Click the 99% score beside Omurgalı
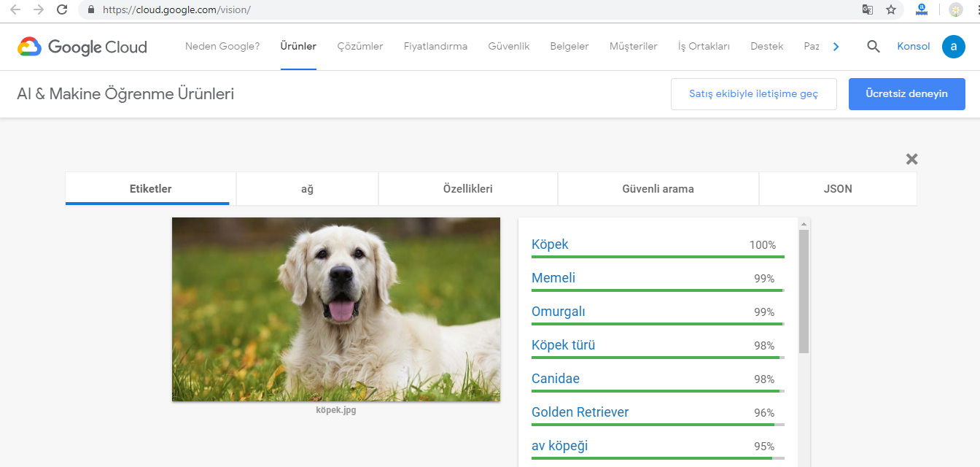The height and width of the screenshot is (467, 980). pos(764,312)
